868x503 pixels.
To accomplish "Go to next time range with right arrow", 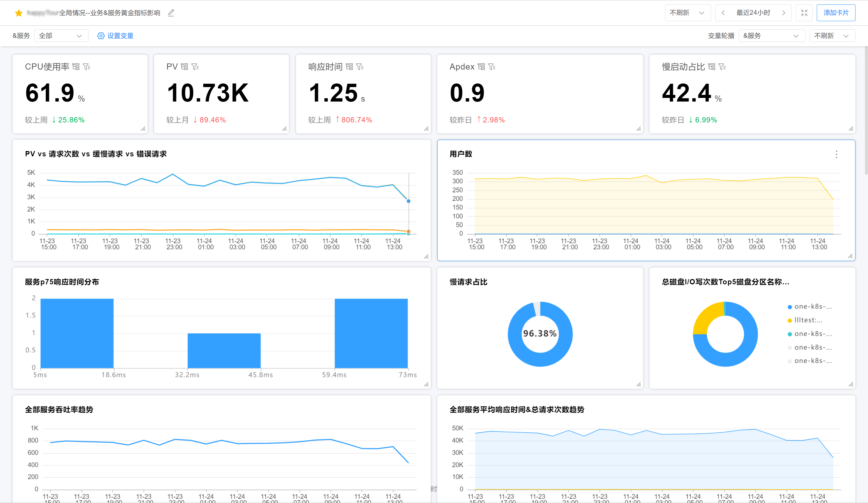I will 784,13.
